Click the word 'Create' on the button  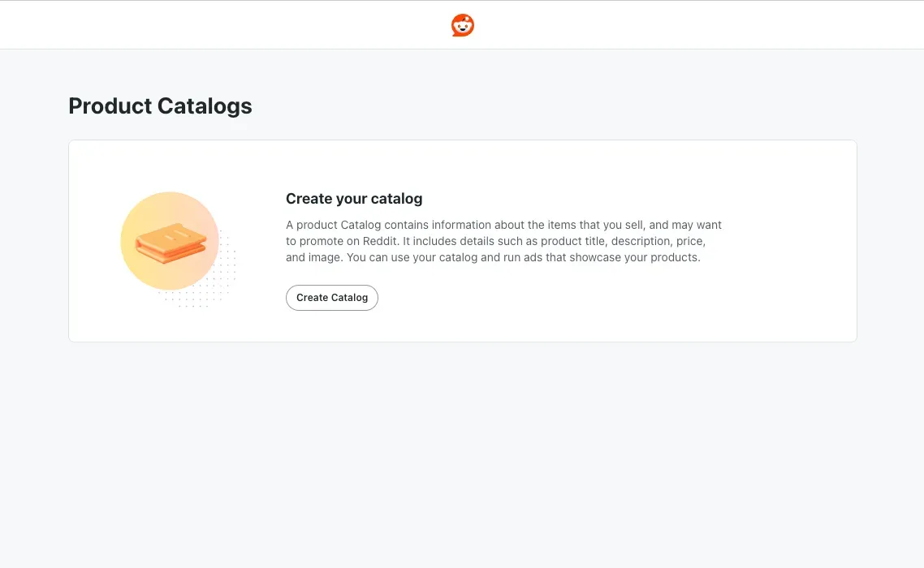[x=313, y=298]
